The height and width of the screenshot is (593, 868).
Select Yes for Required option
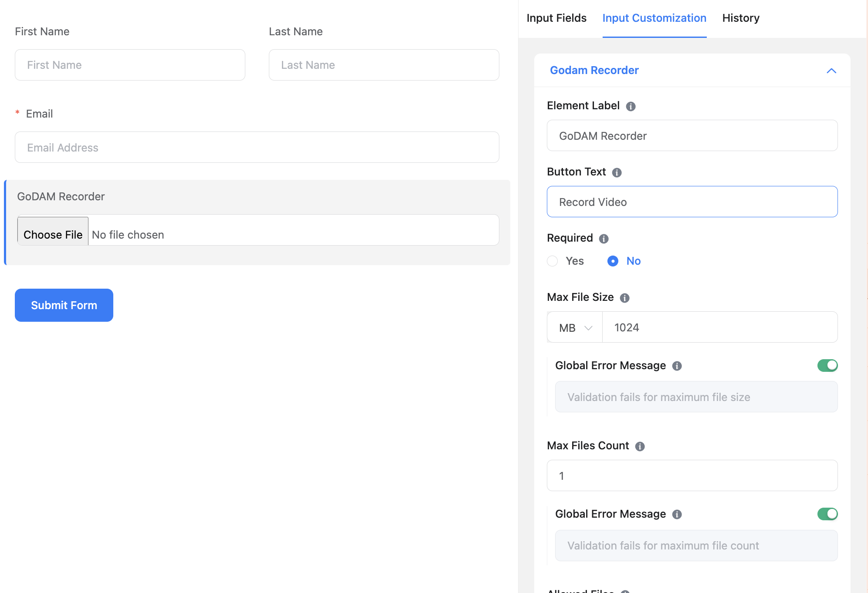pos(553,261)
